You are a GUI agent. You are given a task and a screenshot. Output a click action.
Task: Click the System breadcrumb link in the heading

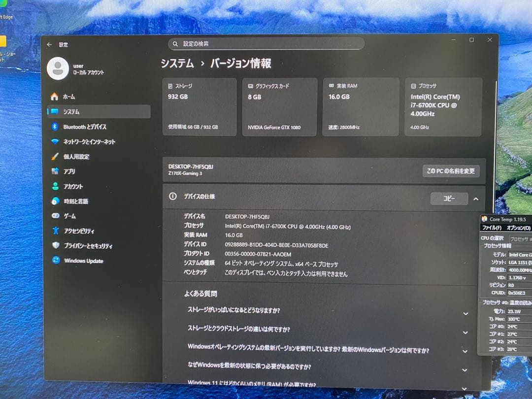[x=177, y=64]
